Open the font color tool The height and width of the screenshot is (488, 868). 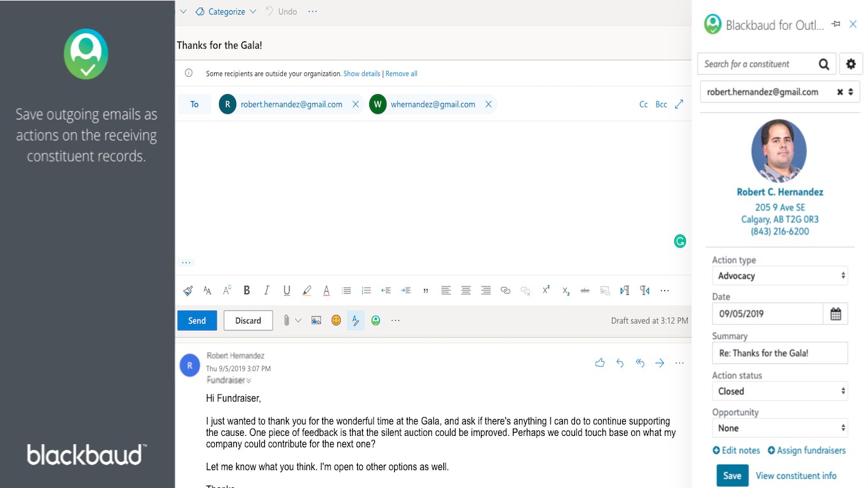click(327, 290)
